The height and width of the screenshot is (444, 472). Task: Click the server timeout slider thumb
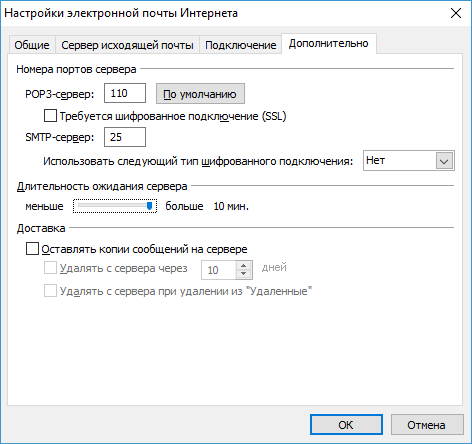coord(150,206)
